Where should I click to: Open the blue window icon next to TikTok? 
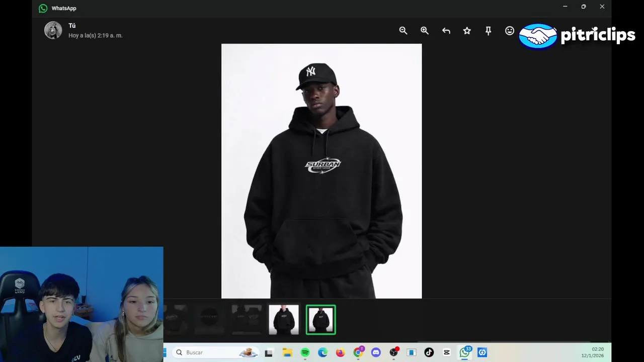pos(412,352)
